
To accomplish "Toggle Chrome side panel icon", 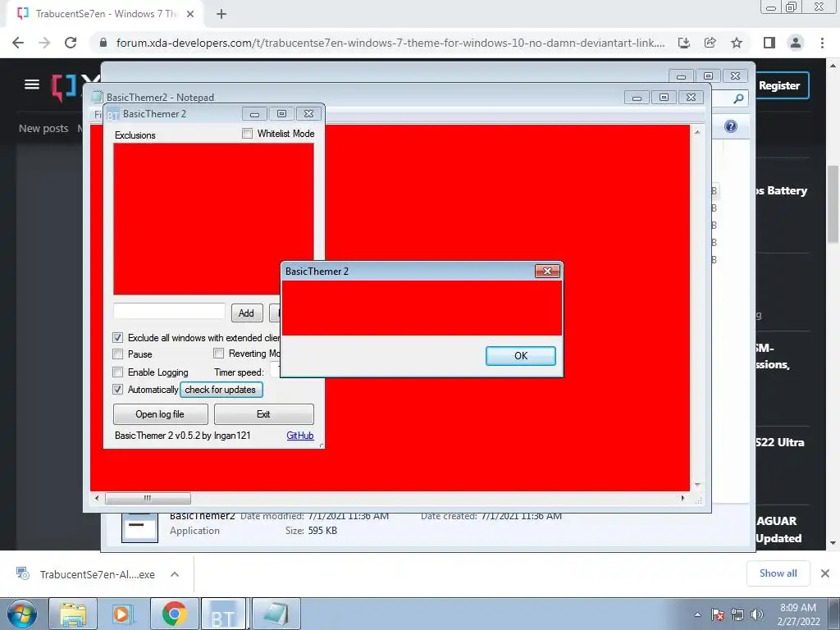I will pyautogui.click(x=769, y=43).
